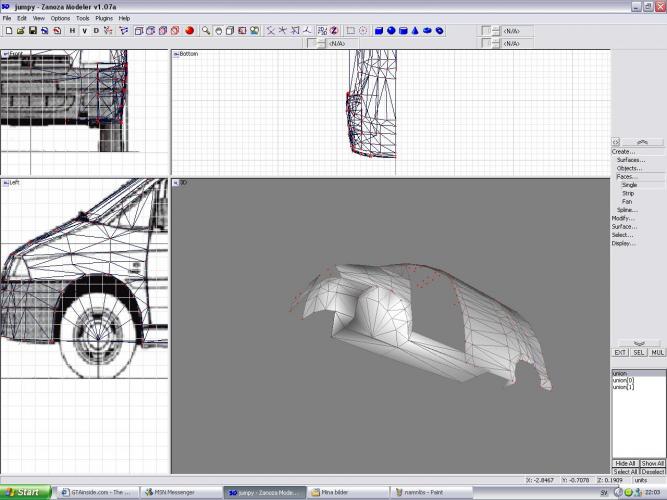Select union[0] in the object list
Viewport: 667px width, 500px height.
point(624,380)
